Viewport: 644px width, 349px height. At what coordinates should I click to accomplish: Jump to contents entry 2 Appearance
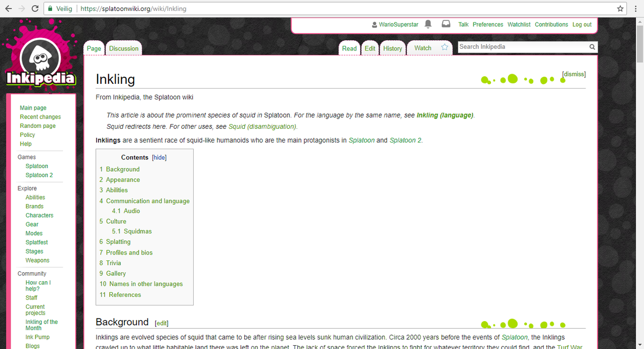point(120,180)
